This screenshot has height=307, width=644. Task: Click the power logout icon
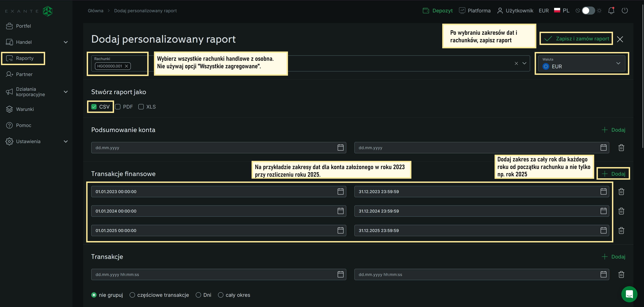(625, 11)
